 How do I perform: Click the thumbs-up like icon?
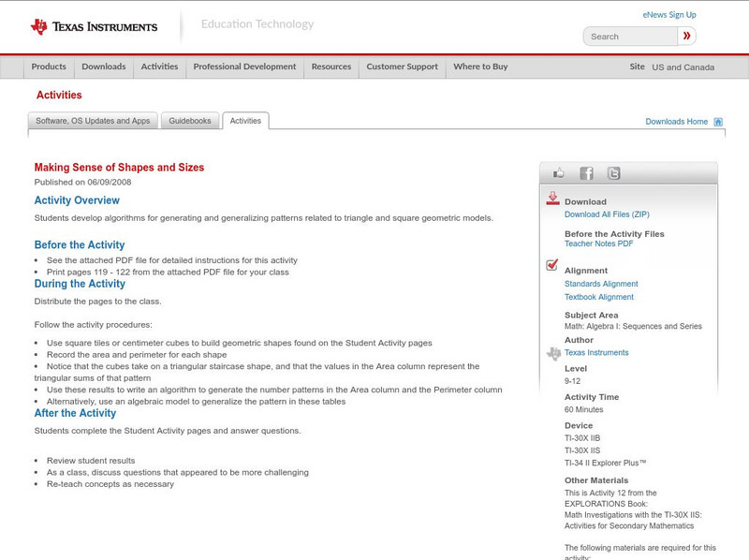pos(558,173)
